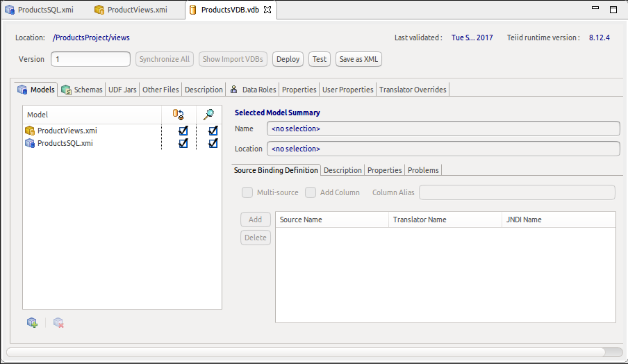The image size is (628, 364).
Task: Open the UDF Jars tab
Action: coord(122,90)
